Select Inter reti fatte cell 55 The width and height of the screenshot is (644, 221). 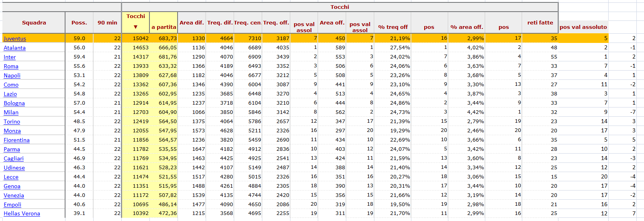(540, 57)
